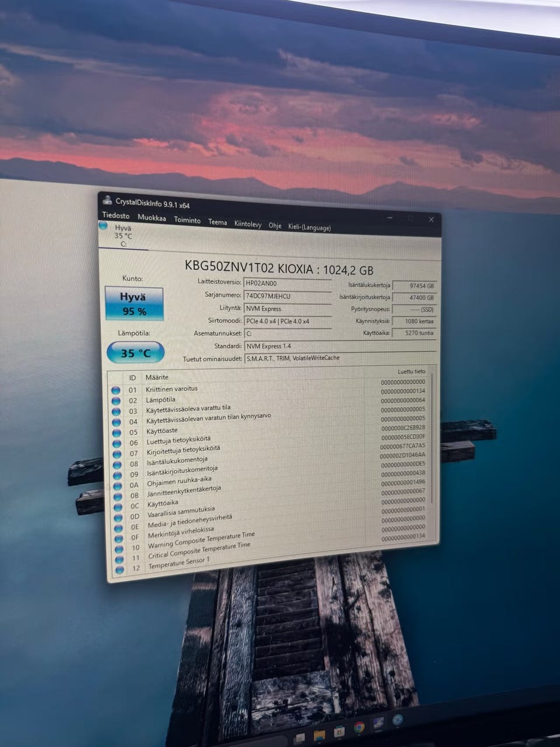Click the Liityntä field NVM Express
Viewport: 560px width, 747px height.
pyautogui.click(x=288, y=309)
